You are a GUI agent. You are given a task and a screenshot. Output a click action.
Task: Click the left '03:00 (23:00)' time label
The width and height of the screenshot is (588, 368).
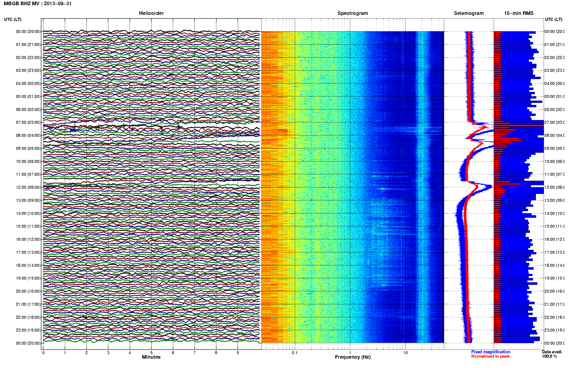click(28, 70)
